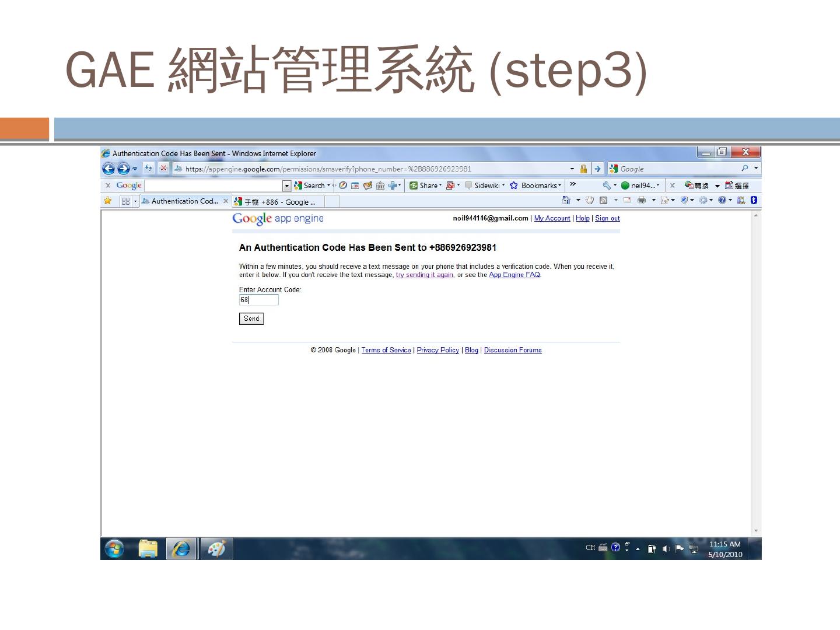The height and width of the screenshot is (630, 840).
Task: View the security lock icon report
Action: coord(583,169)
